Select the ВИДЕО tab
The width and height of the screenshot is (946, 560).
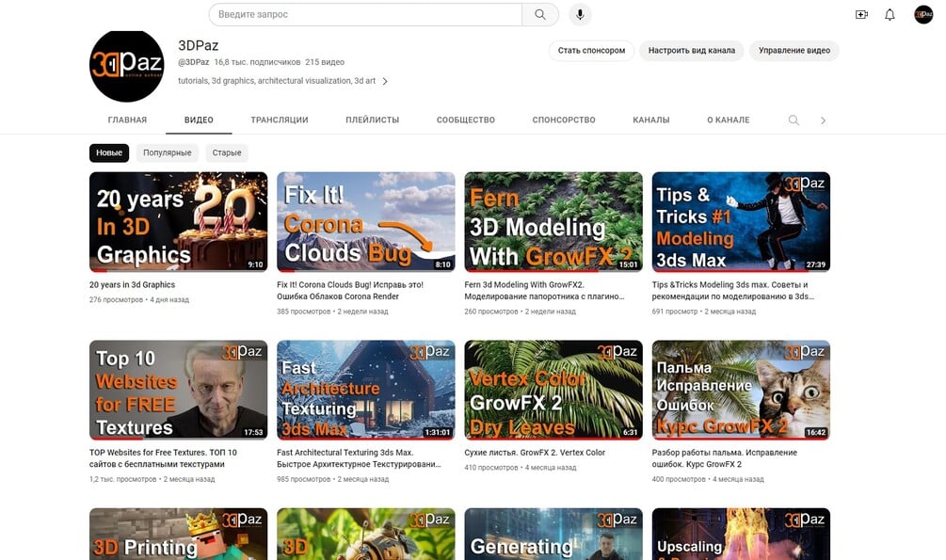(x=200, y=120)
